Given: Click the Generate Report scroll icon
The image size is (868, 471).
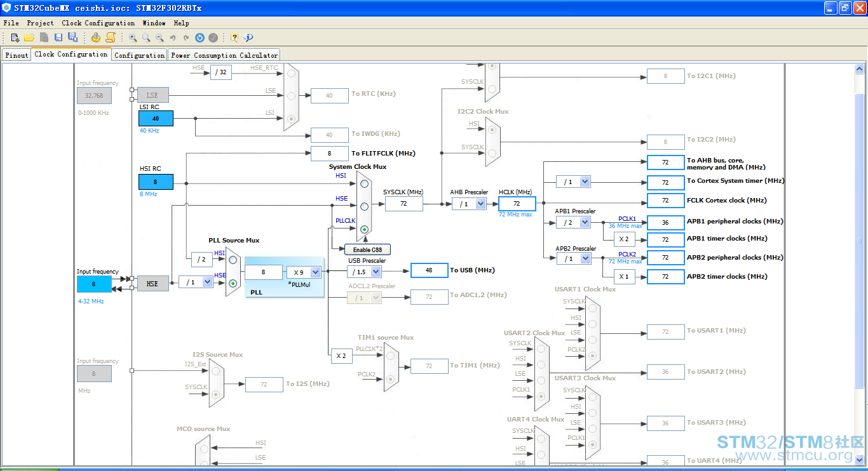Looking at the screenshot, I should [110, 38].
